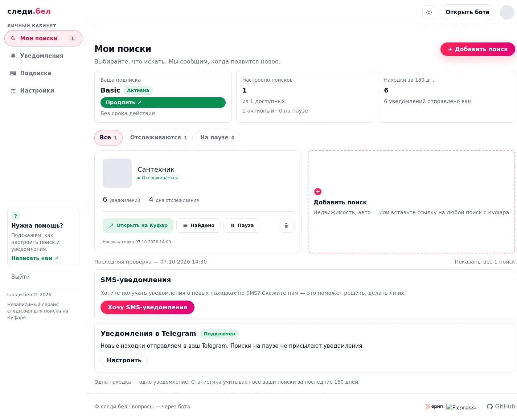The width and height of the screenshot is (517, 420).
Task: Click Хочу SMS-уведомления button
Action: coord(147,307)
